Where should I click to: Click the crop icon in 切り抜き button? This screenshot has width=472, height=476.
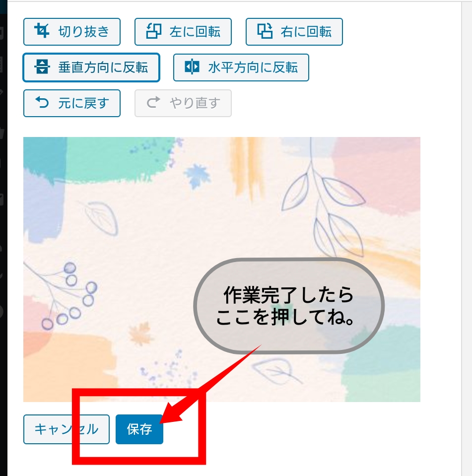(x=42, y=31)
